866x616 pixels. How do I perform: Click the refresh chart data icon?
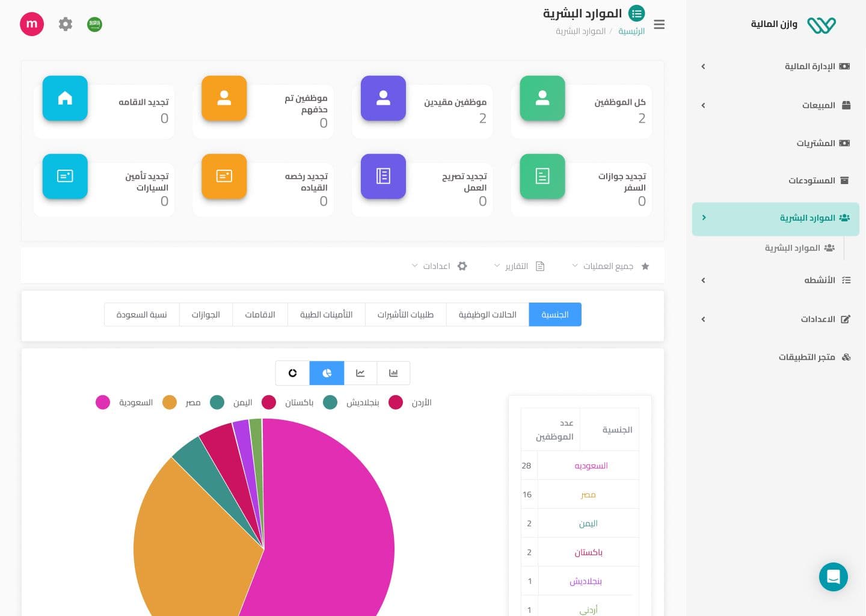click(x=293, y=373)
